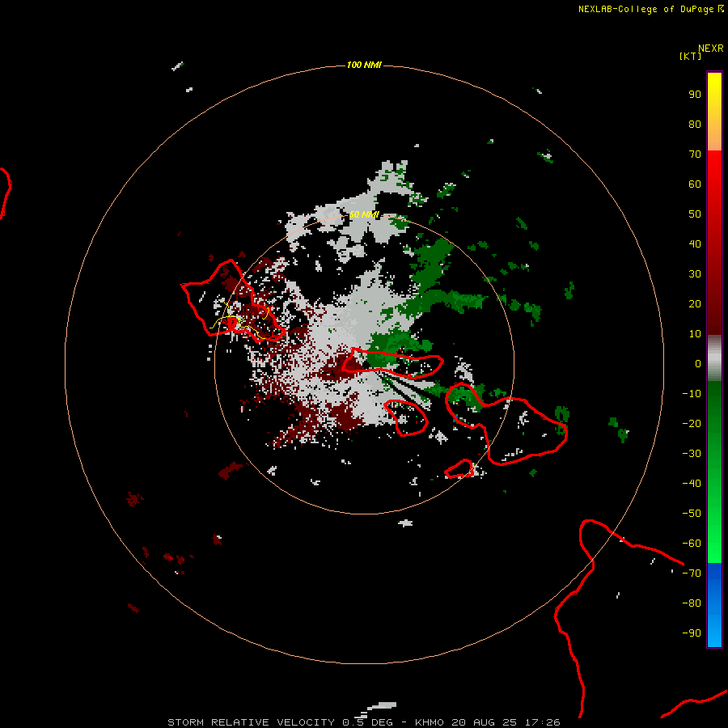Click the 40 value on the velocity scale
Viewport: 728px width, 728px height.
pos(695,243)
